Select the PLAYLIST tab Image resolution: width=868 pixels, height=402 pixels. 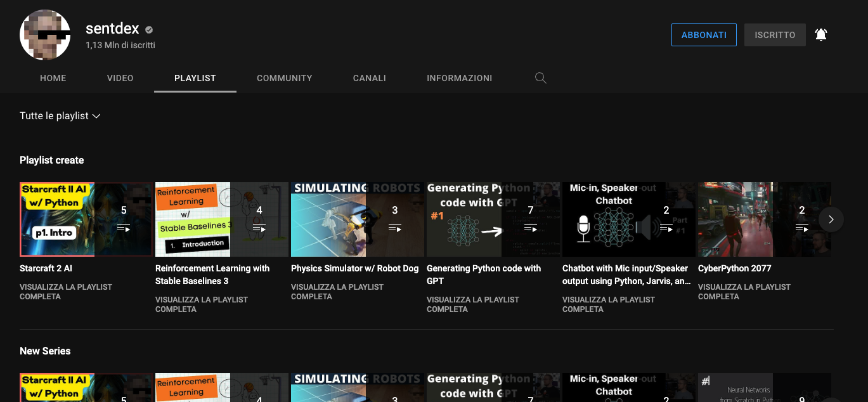pyautogui.click(x=195, y=78)
